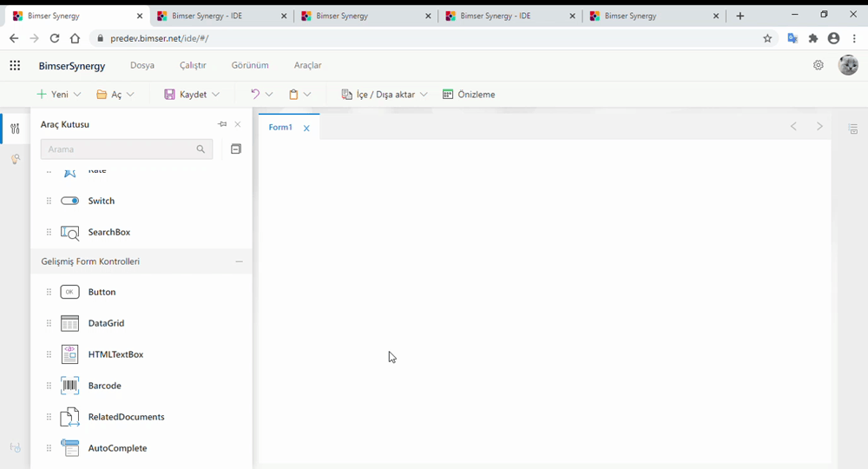The height and width of the screenshot is (469, 868).
Task: Choose the RelatedDocuments control icon
Action: point(69,417)
